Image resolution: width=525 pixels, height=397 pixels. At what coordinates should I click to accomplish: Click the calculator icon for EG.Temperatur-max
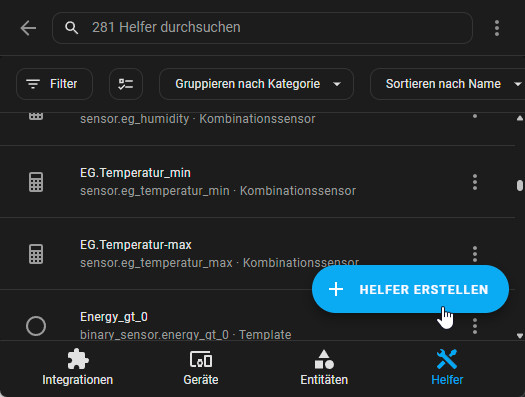coord(36,254)
